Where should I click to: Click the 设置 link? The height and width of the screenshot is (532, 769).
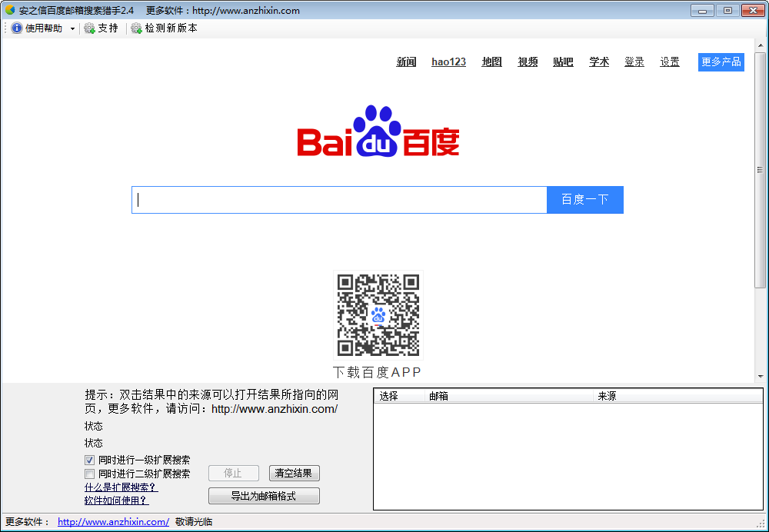click(x=670, y=62)
